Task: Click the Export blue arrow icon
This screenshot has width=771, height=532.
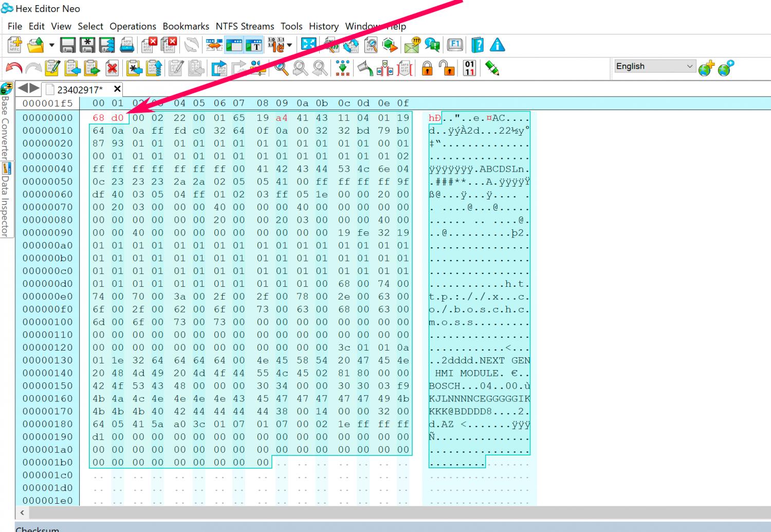Action: coord(219,68)
